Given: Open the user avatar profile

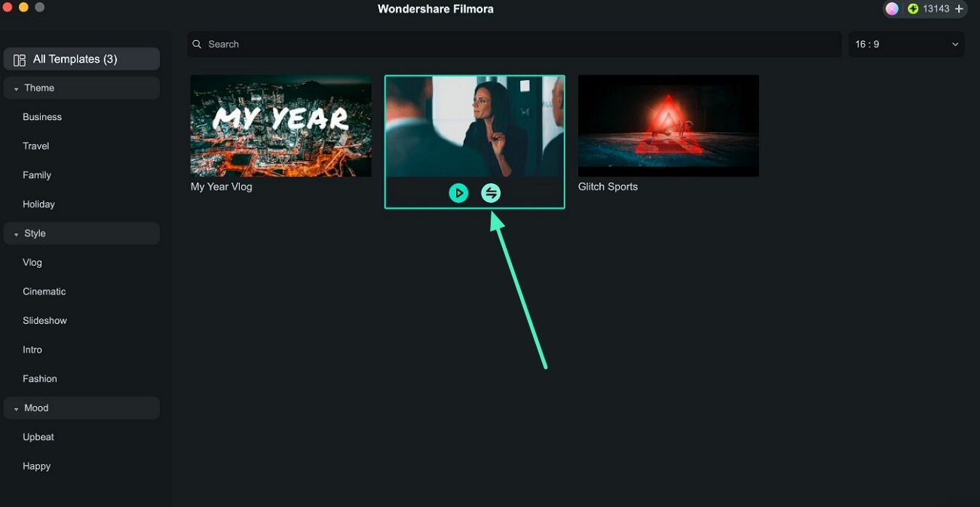Looking at the screenshot, I should point(892,9).
